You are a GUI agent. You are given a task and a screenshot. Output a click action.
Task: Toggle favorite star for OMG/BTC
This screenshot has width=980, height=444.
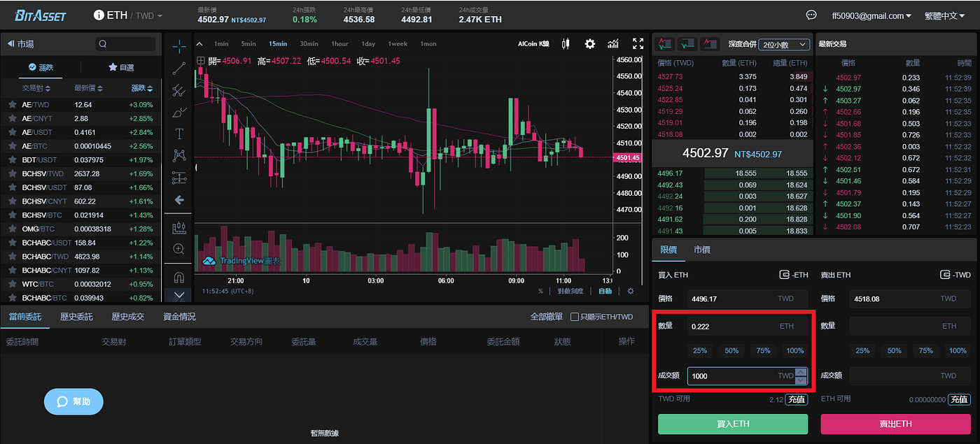point(13,229)
